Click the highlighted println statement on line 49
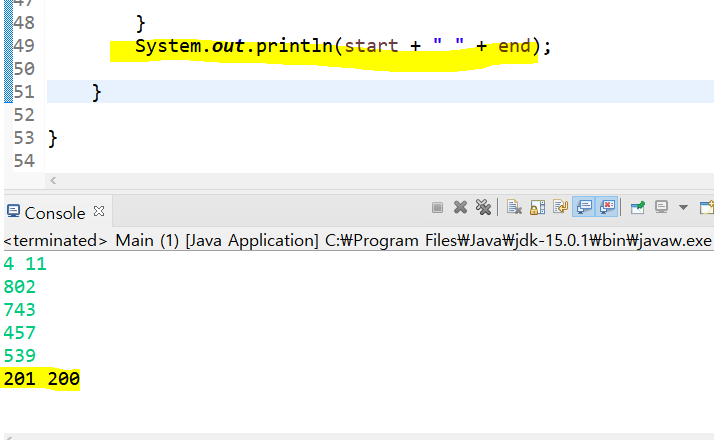The height and width of the screenshot is (440, 714). 343,46
